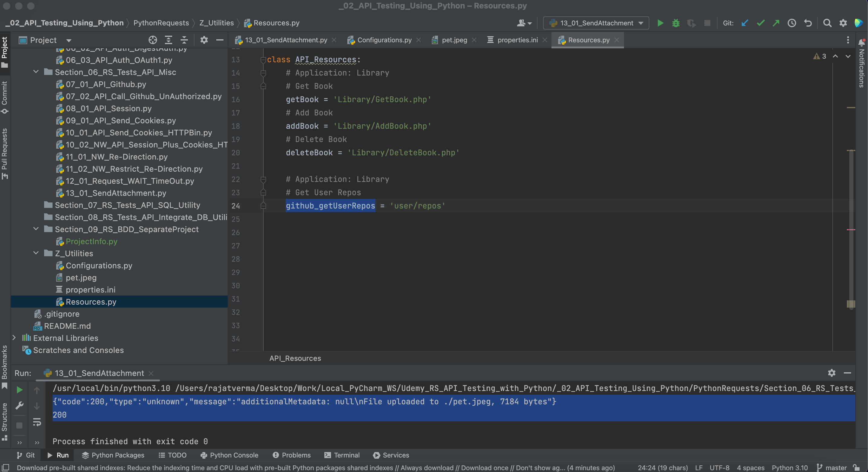Open editor tabs more options menu
Screen dimensions: 868x472
pyautogui.click(x=848, y=40)
